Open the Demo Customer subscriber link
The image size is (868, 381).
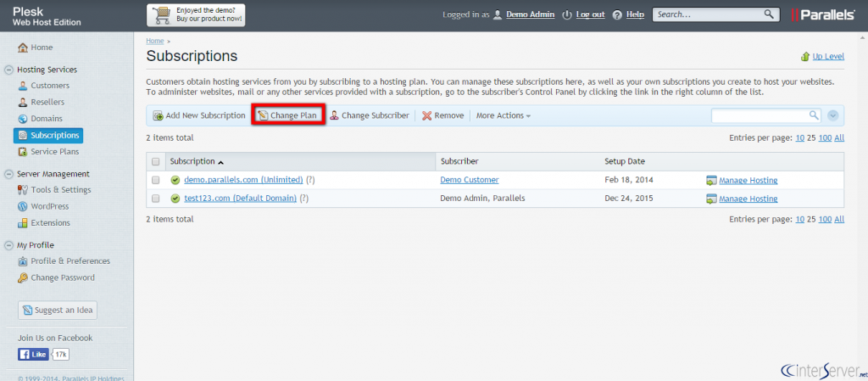click(x=470, y=180)
